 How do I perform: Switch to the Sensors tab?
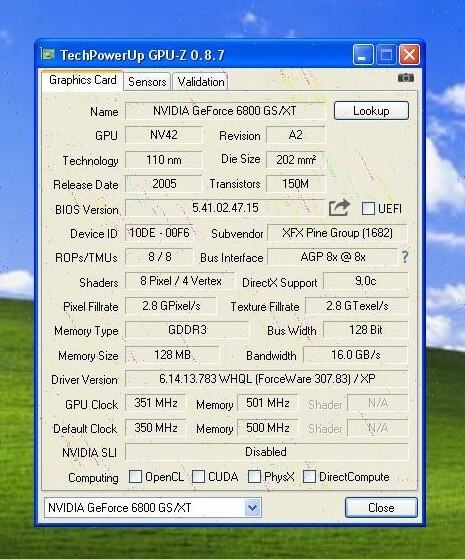[147, 82]
